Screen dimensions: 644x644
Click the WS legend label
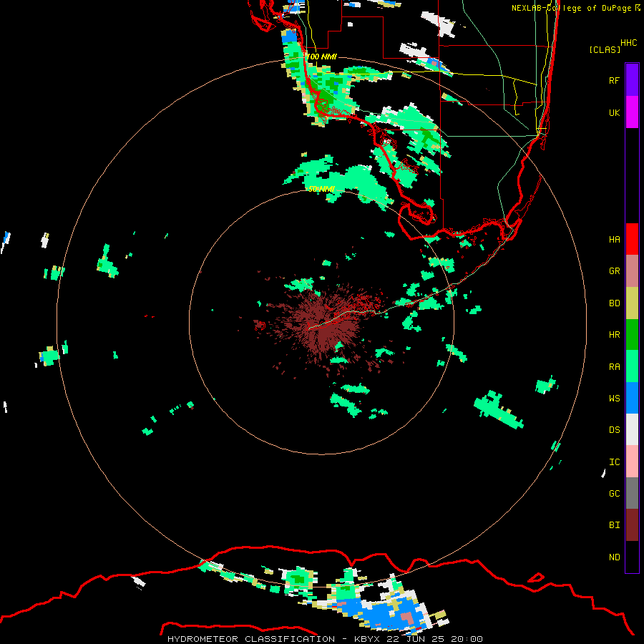[x=614, y=398]
